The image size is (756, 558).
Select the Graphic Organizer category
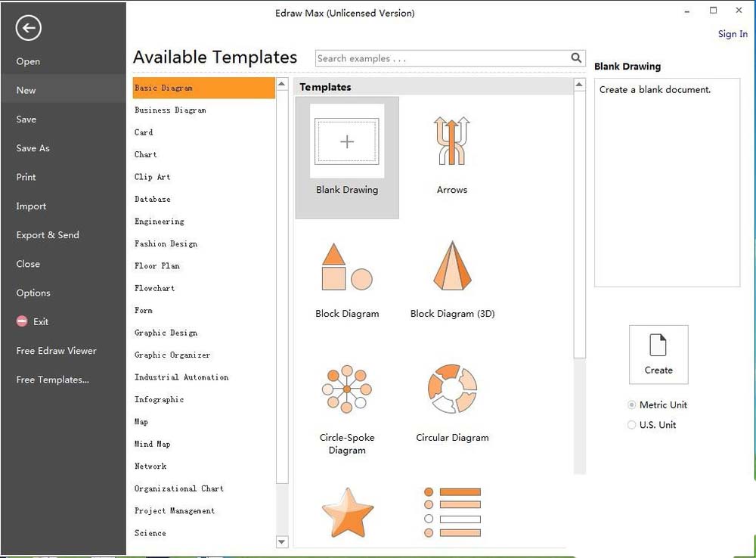pos(172,355)
